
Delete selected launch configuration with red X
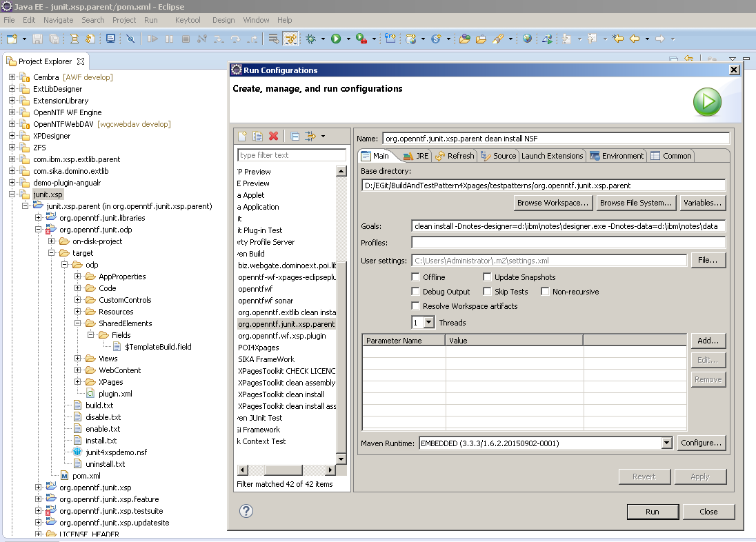click(x=273, y=137)
